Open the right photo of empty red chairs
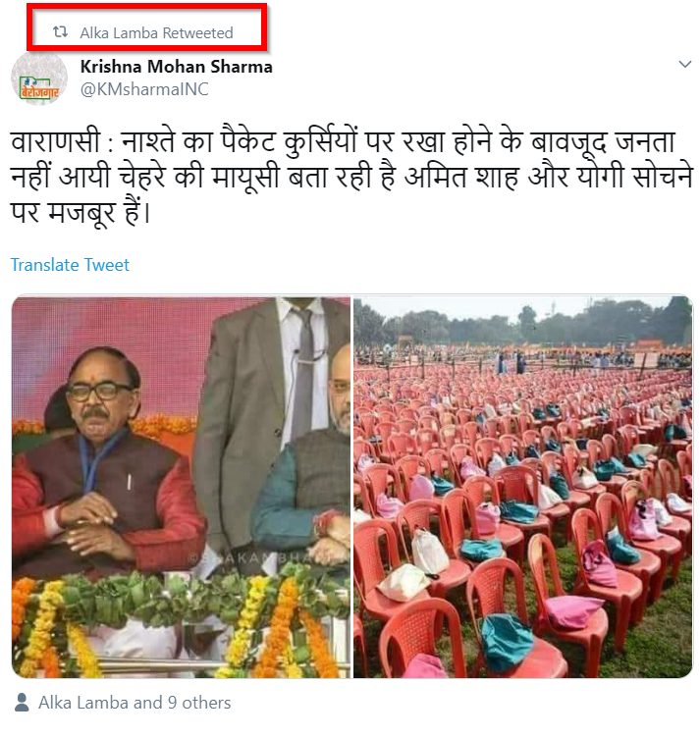This screenshot has width=700, height=738. tap(522, 487)
